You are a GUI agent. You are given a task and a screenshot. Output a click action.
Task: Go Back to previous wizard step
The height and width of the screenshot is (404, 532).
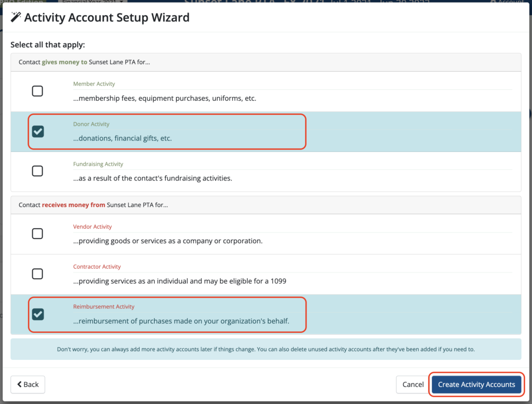click(28, 384)
